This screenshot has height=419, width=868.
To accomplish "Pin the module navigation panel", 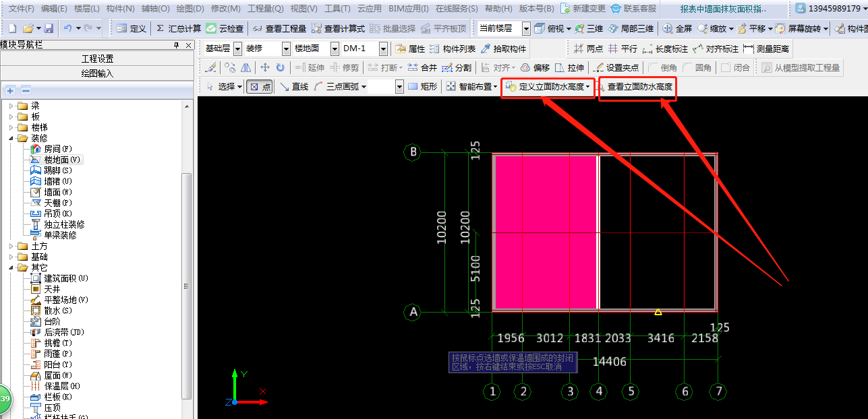I will (x=177, y=45).
